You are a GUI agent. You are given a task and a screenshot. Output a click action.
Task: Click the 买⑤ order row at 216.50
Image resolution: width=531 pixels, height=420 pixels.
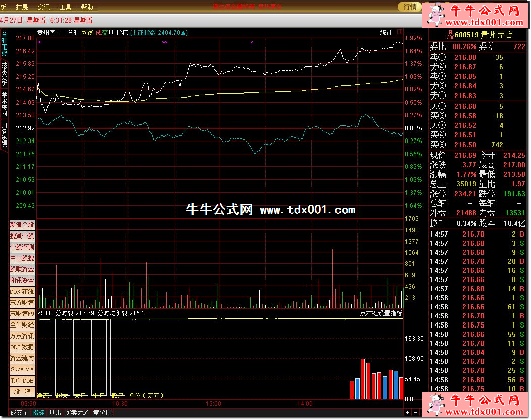(477, 145)
